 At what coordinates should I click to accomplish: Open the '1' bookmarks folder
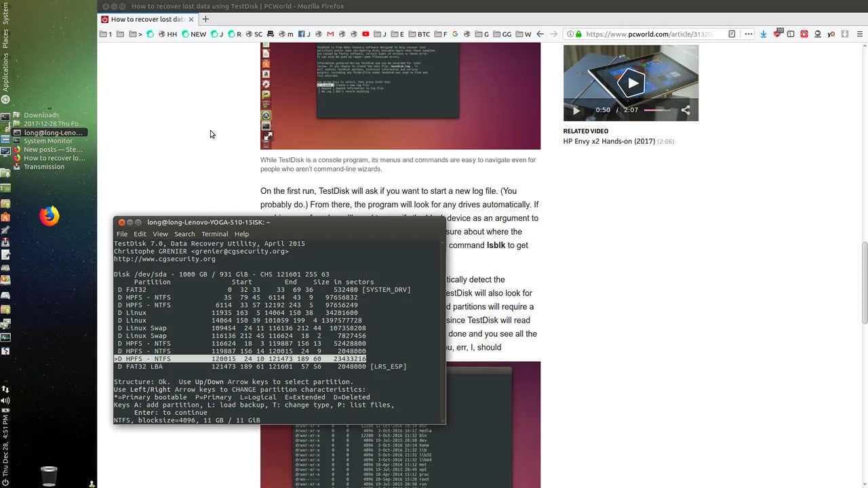(x=106, y=34)
